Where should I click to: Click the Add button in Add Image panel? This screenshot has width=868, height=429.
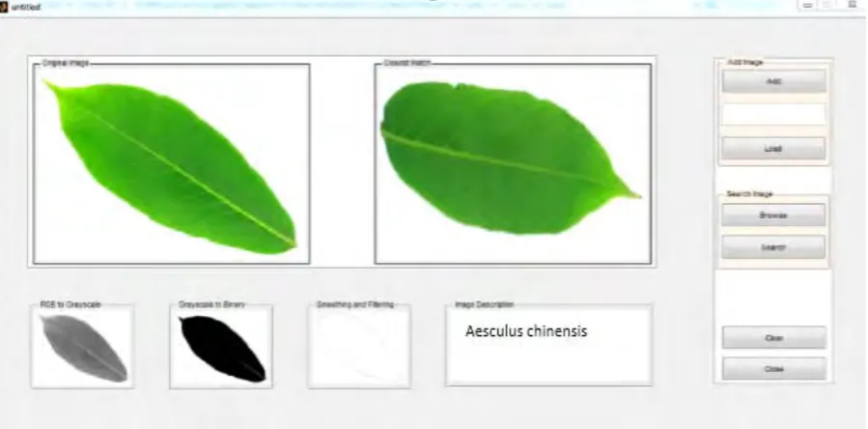point(774,81)
